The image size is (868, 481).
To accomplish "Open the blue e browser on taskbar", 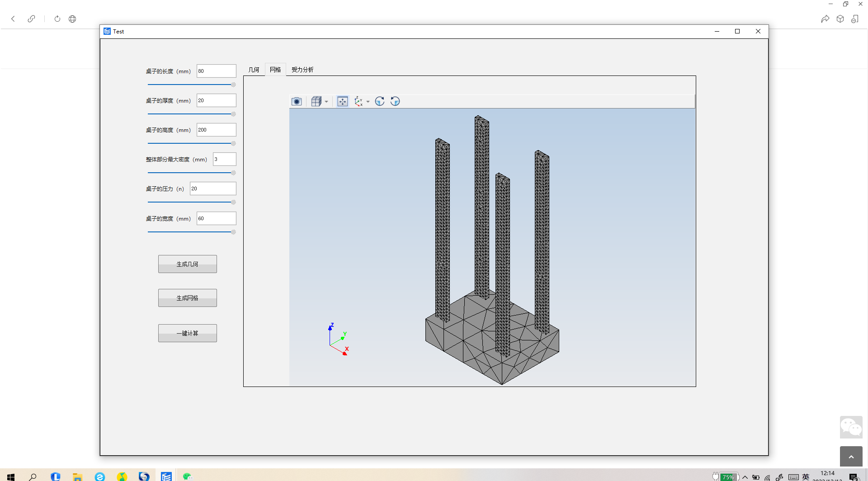I will click(x=100, y=476).
